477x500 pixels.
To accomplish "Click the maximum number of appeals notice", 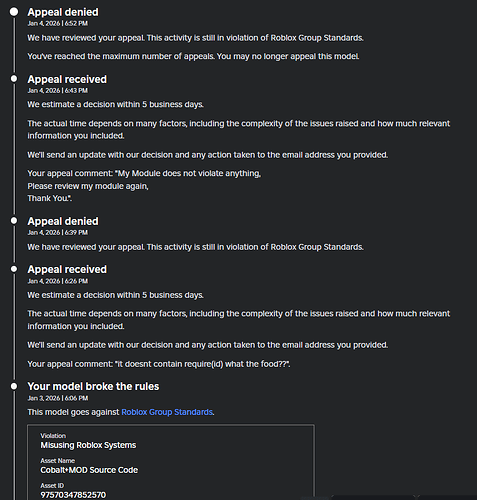I will pos(193,56).
